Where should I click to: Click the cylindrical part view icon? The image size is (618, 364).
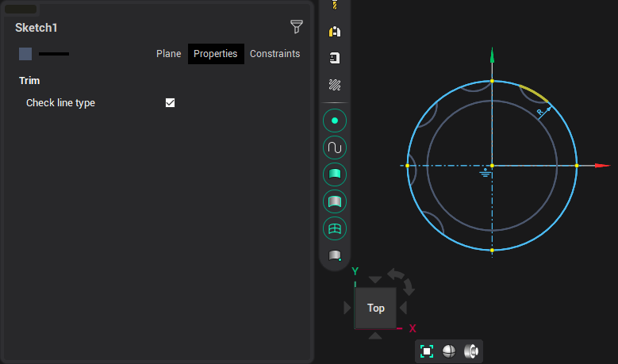tap(470, 351)
